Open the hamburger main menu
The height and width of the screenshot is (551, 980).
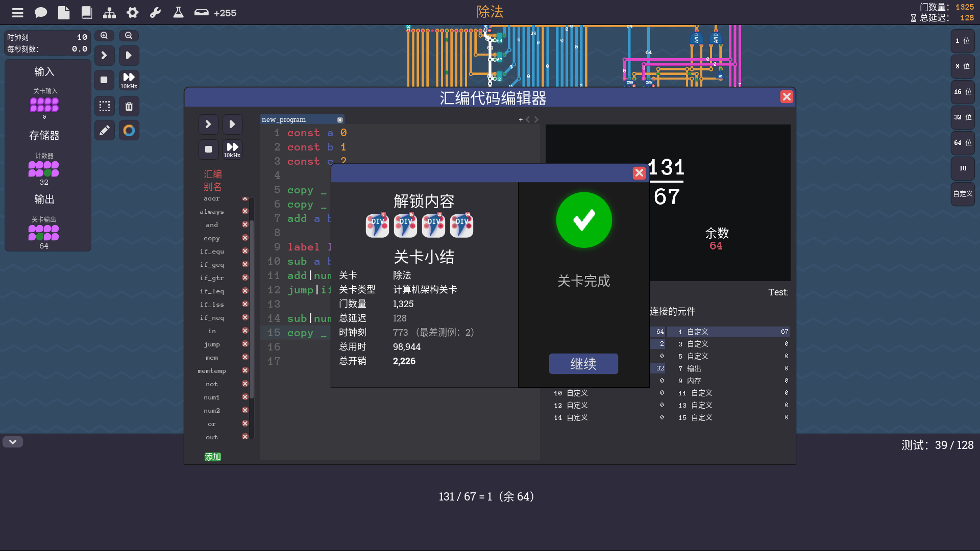coord(18,13)
